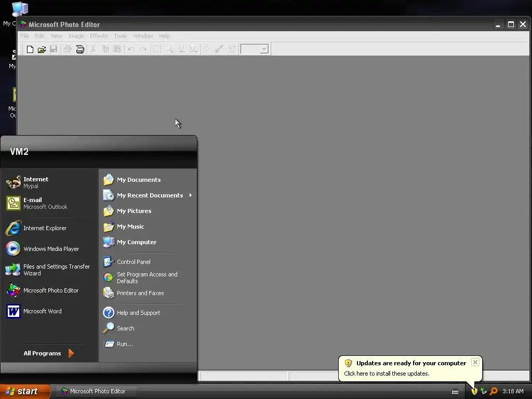Open My Music folder
The height and width of the screenshot is (399, 532).
[x=148, y=227]
